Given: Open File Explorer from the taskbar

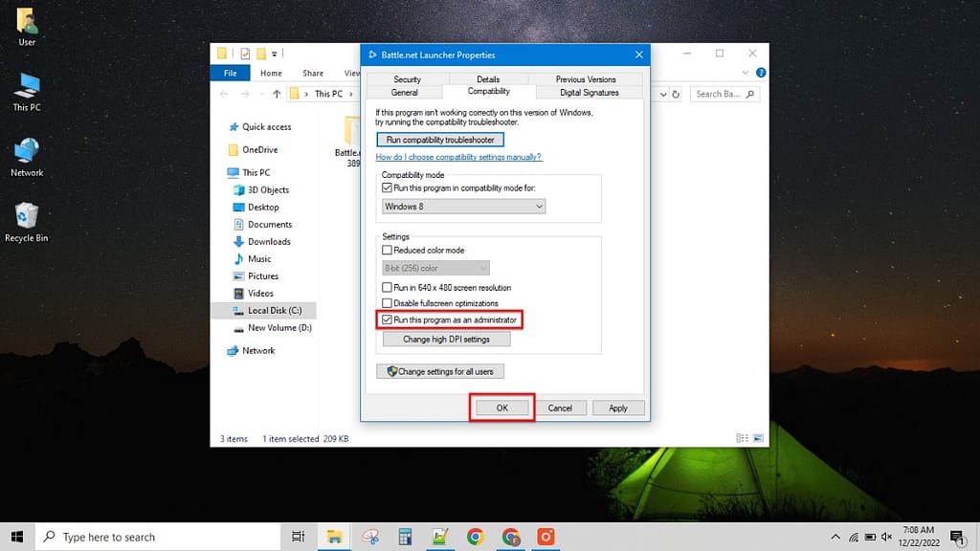Looking at the screenshot, I should (x=334, y=537).
